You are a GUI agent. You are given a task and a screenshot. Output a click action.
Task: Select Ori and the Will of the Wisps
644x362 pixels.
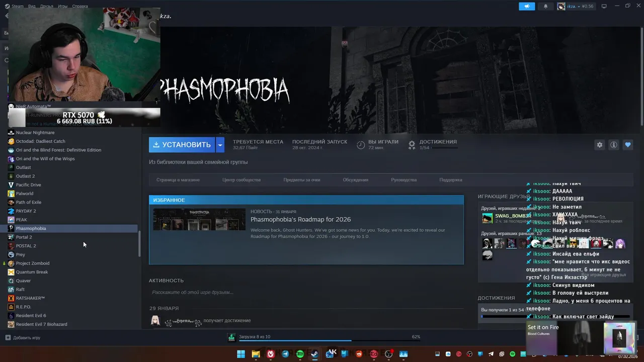click(x=45, y=158)
